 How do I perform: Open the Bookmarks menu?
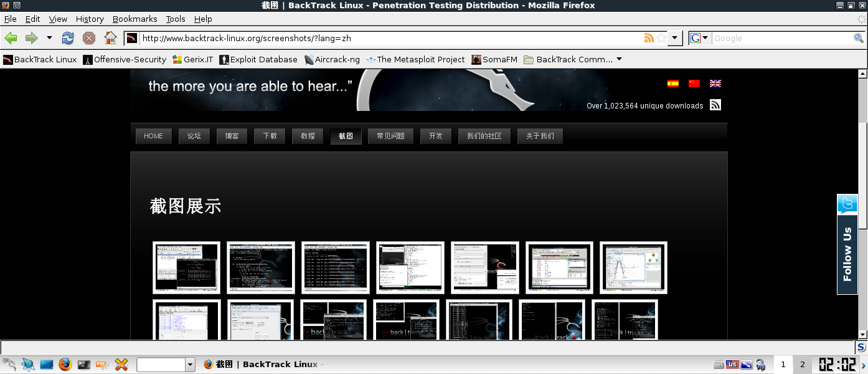coord(134,19)
